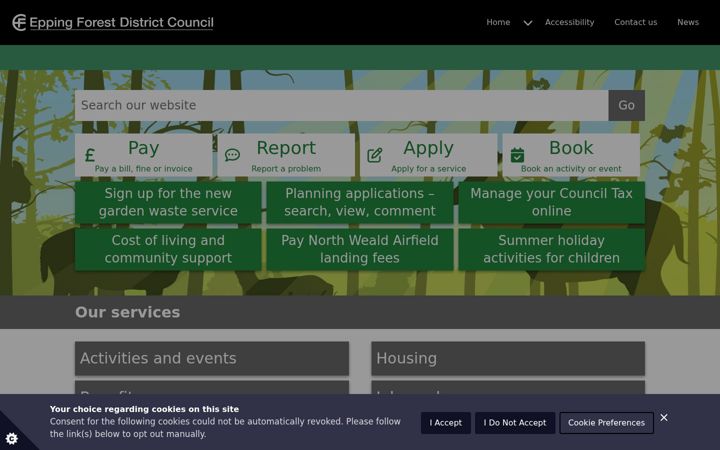Click the pound sign Pay icon

90,155
